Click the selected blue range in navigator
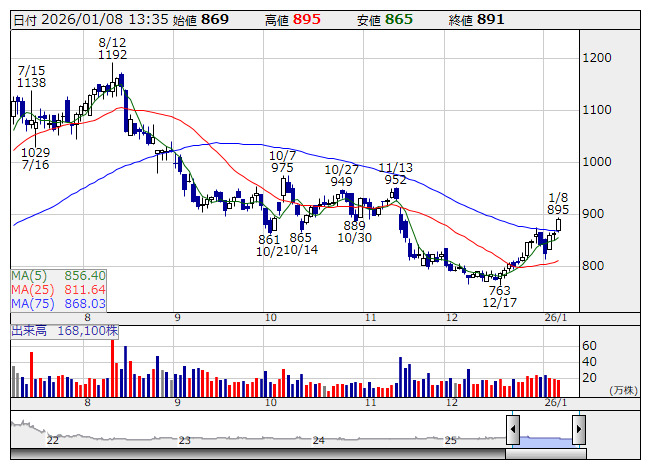This screenshot has height=470, width=653. [545, 430]
